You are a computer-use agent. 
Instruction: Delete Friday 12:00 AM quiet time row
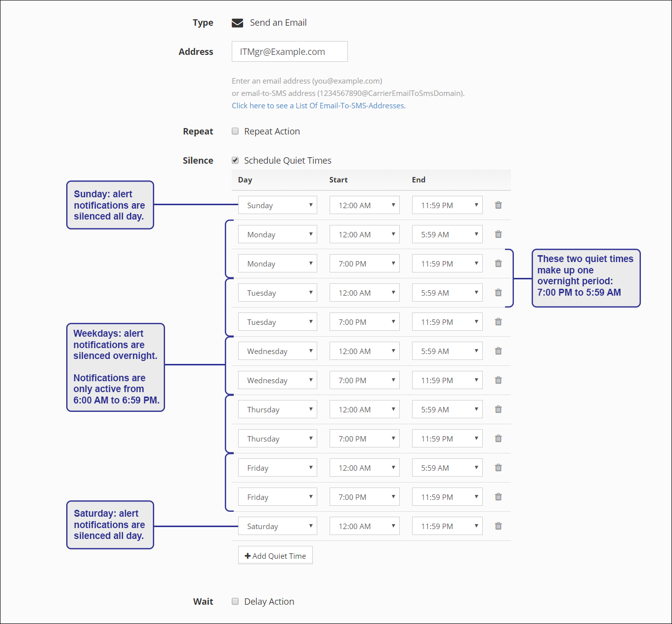pyautogui.click(x=498, y=468)
